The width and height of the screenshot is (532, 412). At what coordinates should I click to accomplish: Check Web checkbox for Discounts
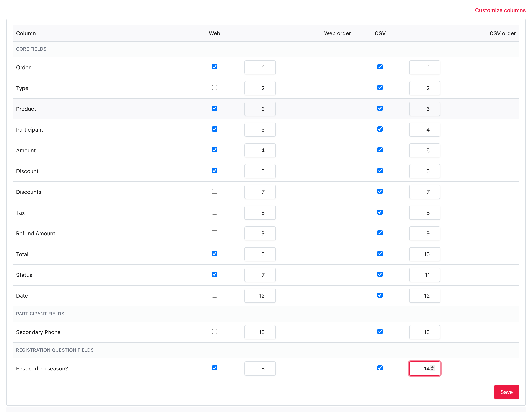click(214, 191)
